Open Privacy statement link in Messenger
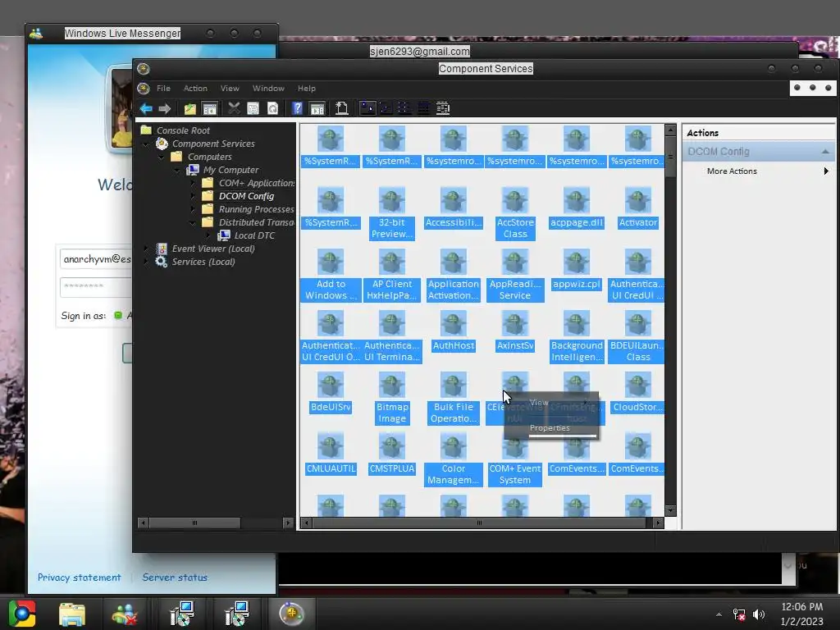Screen dimensions: 840x630 click(79, 577)
